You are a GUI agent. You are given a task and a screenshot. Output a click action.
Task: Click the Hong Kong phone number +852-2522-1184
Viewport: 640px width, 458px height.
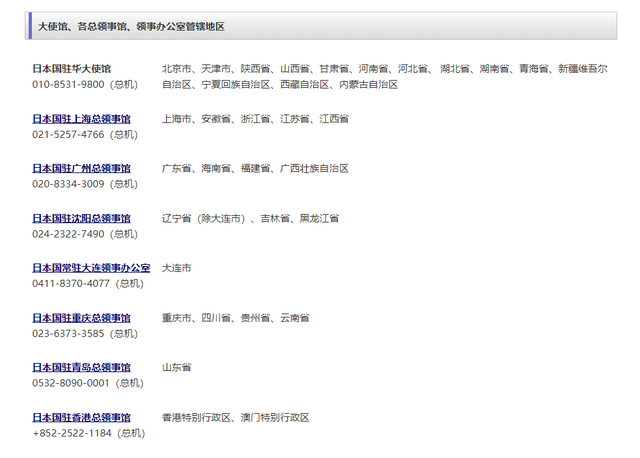pyautogui.click(x=72, y=434)
